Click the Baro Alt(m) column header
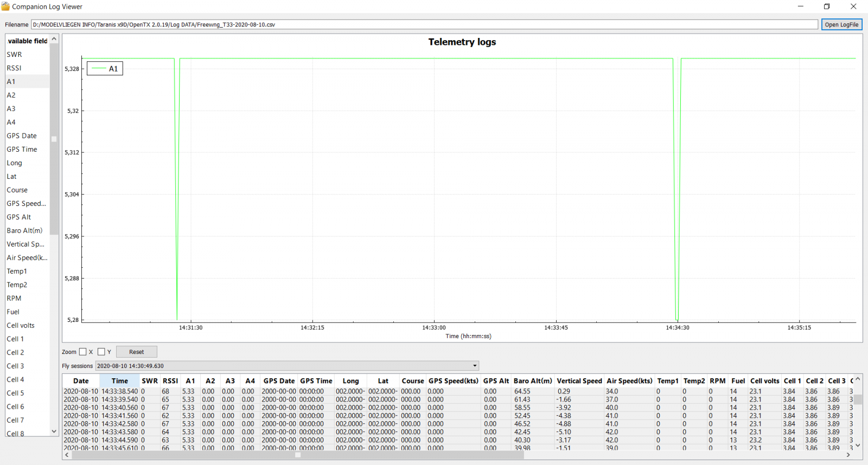 click(533, 381)
